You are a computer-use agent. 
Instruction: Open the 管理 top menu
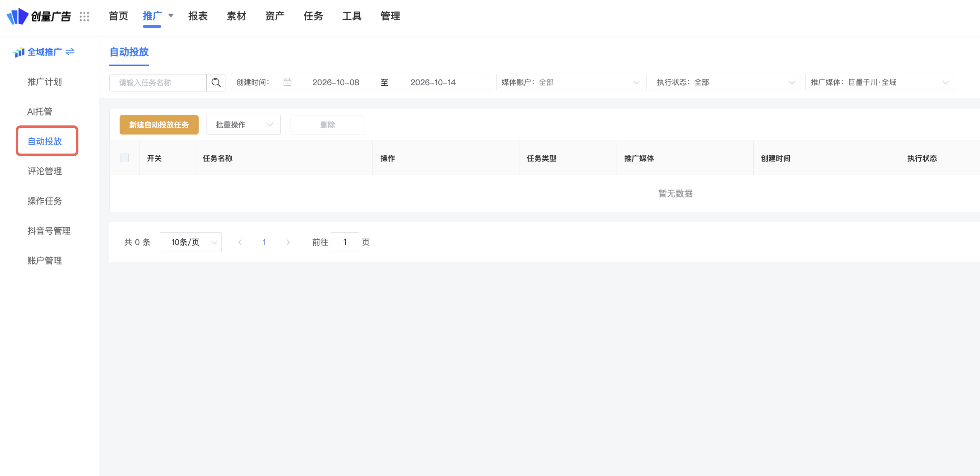(390, 16)
